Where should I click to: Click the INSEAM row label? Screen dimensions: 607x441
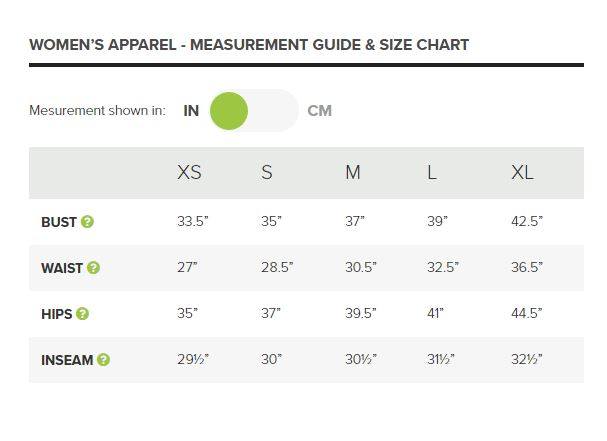pyautogui.click(x=67, y=360)
